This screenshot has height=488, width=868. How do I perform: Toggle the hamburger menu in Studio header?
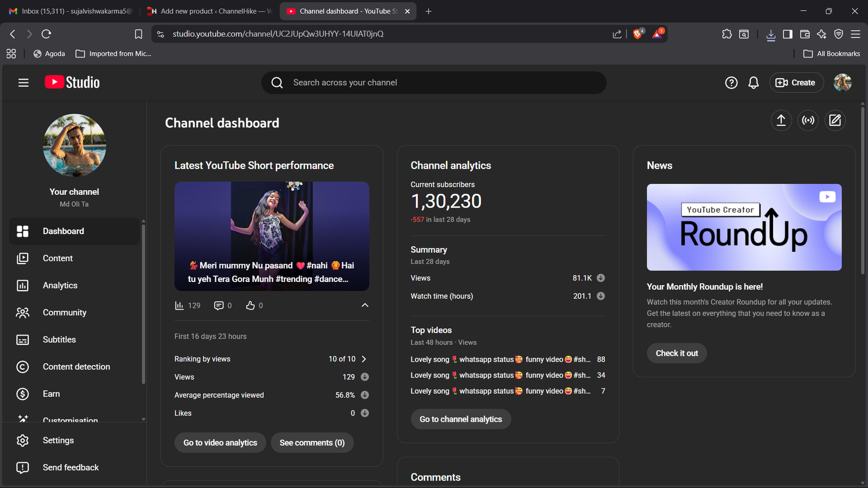pos(23,82)
